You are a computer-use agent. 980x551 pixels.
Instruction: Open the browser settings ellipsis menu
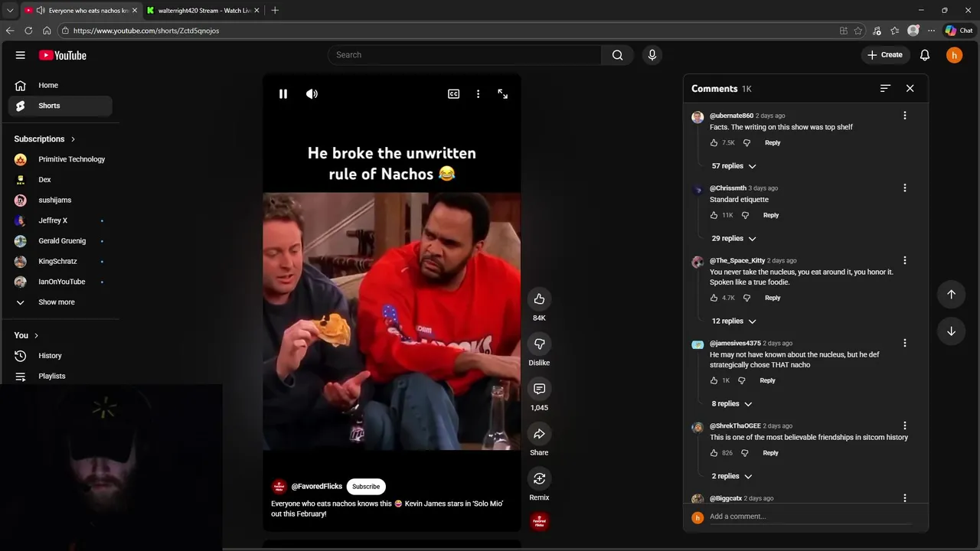pos(931,31)
